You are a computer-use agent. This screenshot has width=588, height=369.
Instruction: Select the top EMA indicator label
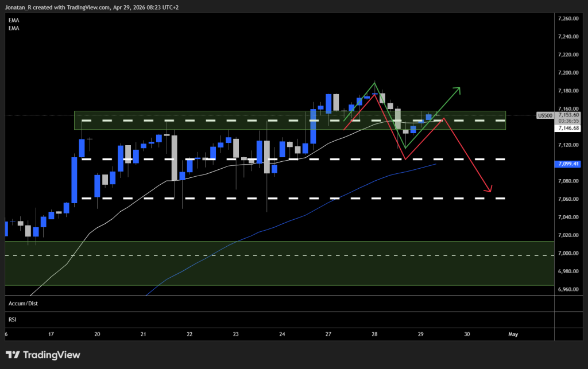pyautogui.click(x=13, y=20)
